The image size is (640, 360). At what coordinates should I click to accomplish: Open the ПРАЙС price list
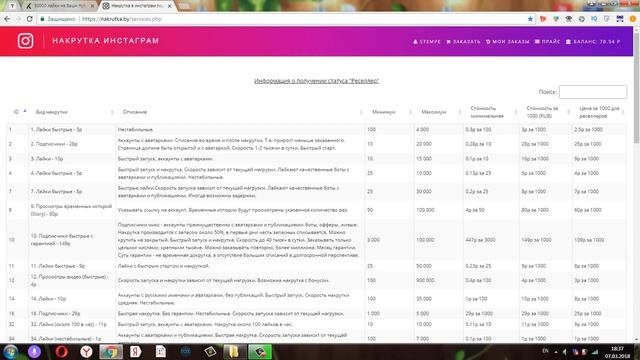547,42
